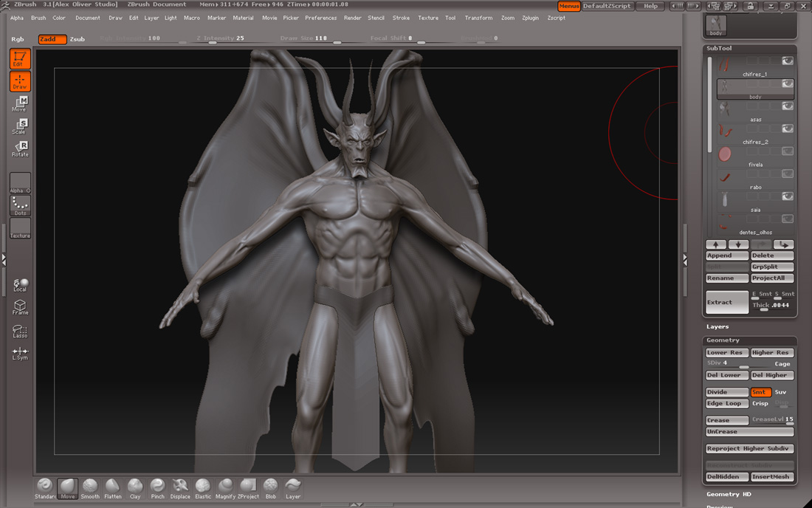
Task: Open the Alpha selector slot
Action: click(20, 183)
